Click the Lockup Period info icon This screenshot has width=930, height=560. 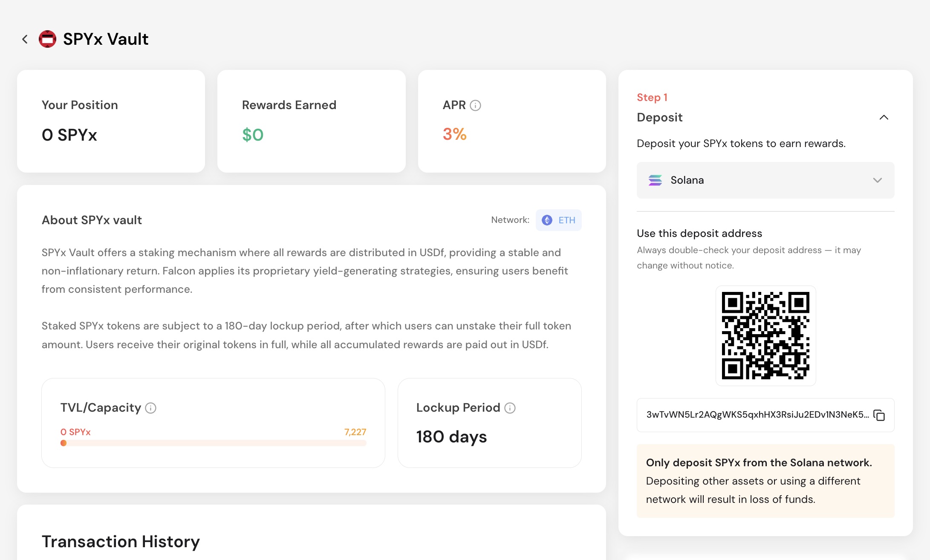pos(510,408)
